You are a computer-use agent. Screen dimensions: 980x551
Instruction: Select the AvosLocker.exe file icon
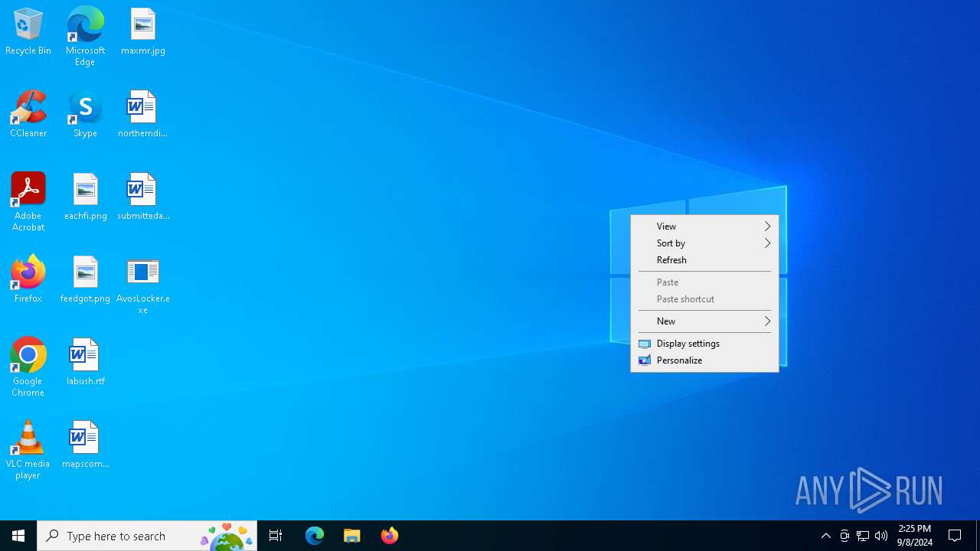(x=143, y=285)
